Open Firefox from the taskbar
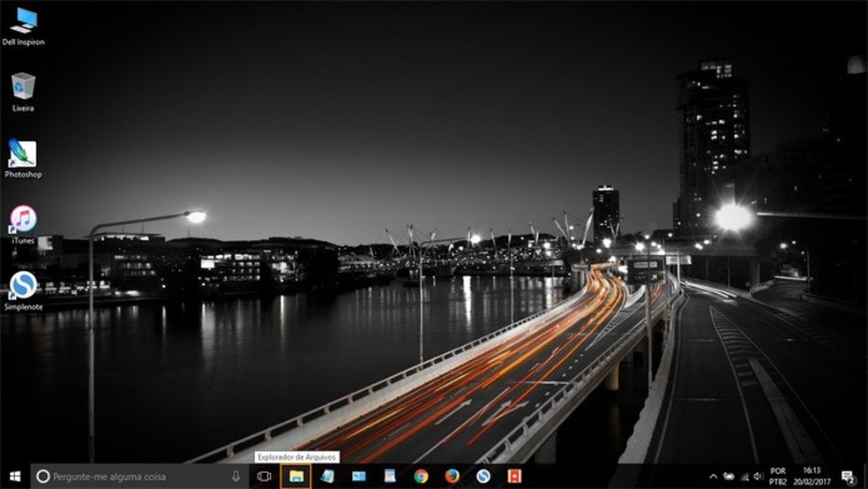Viewport: 868px width, 489px height. coord(453,477)
